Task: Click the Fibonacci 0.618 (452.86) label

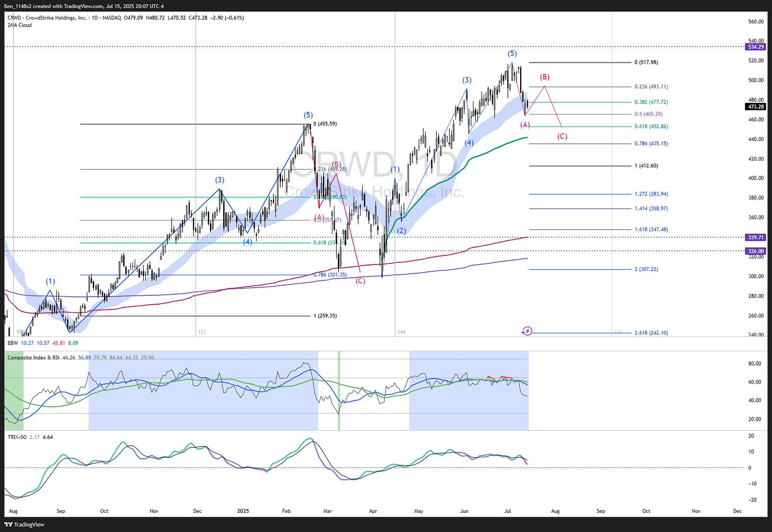Action: pyautogui.click(x=652, y=127)
